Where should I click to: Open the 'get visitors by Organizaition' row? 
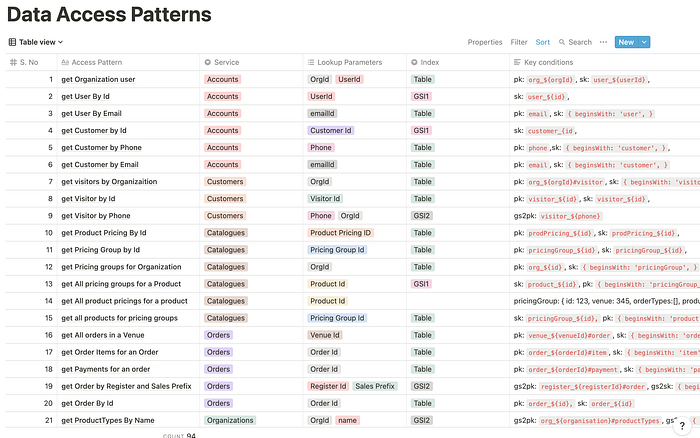[x=109, y=182]
